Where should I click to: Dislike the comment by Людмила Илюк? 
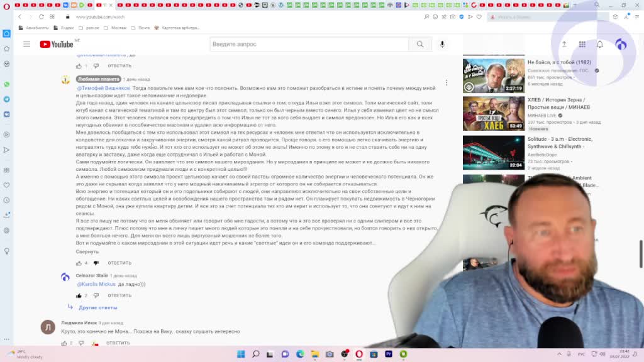(x=81, y=343)
